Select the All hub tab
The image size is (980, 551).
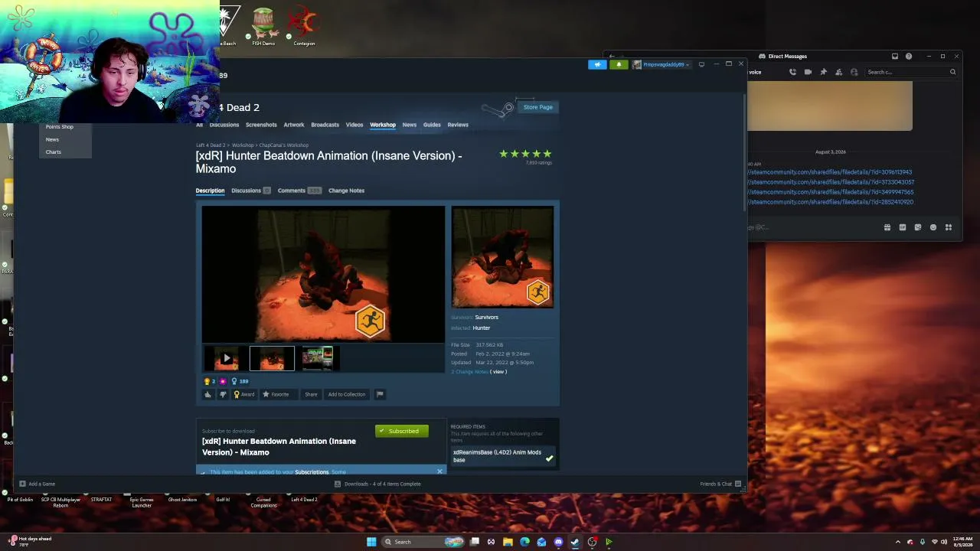coord(199,125)
